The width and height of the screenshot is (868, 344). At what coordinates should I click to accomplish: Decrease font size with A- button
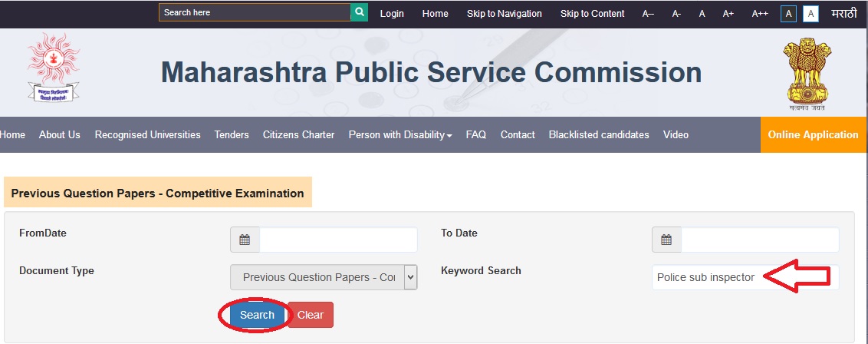coord(676,14)
